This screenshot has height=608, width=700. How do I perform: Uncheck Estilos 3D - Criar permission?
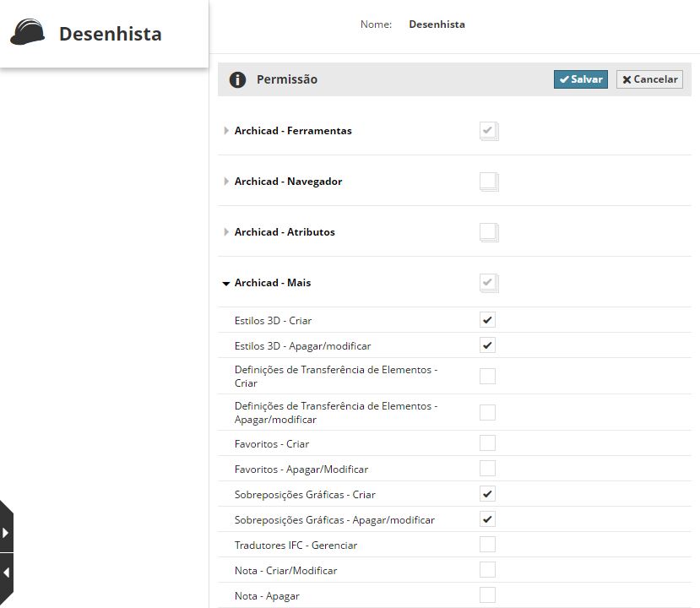(x=487, y=320)
